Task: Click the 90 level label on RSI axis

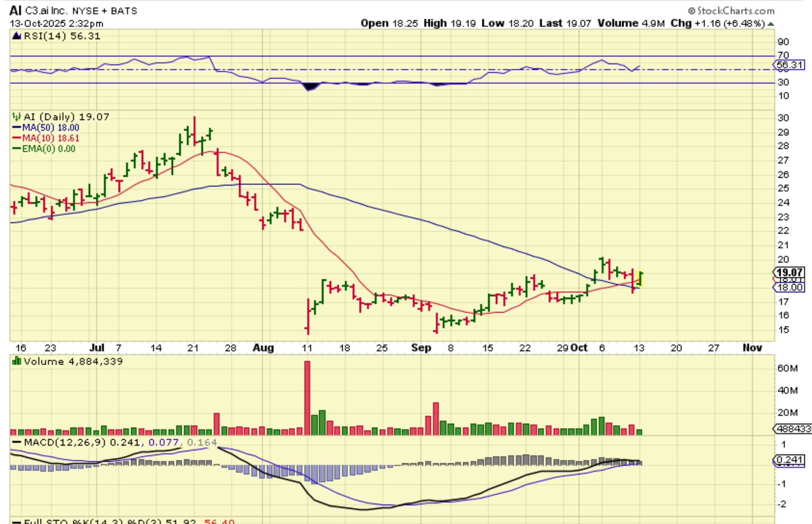Action: [783, 42]
